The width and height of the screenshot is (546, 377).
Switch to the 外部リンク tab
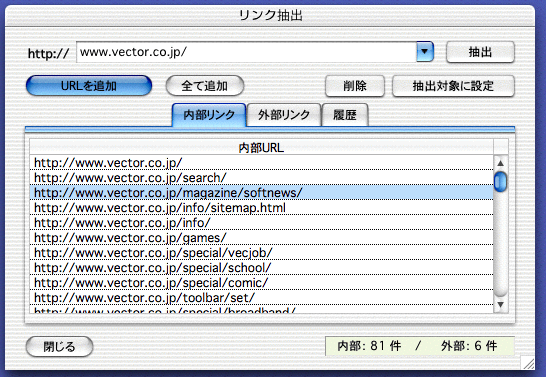284,115
